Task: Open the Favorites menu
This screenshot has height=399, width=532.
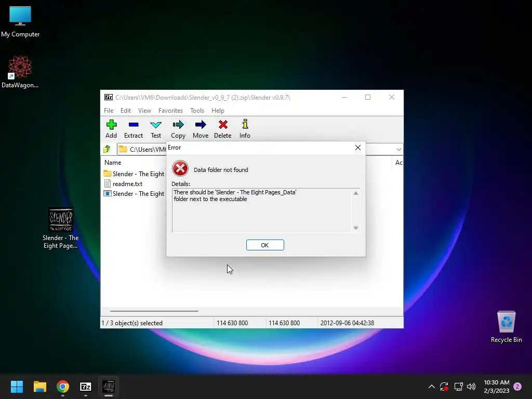Action: (x=170, y=111)
